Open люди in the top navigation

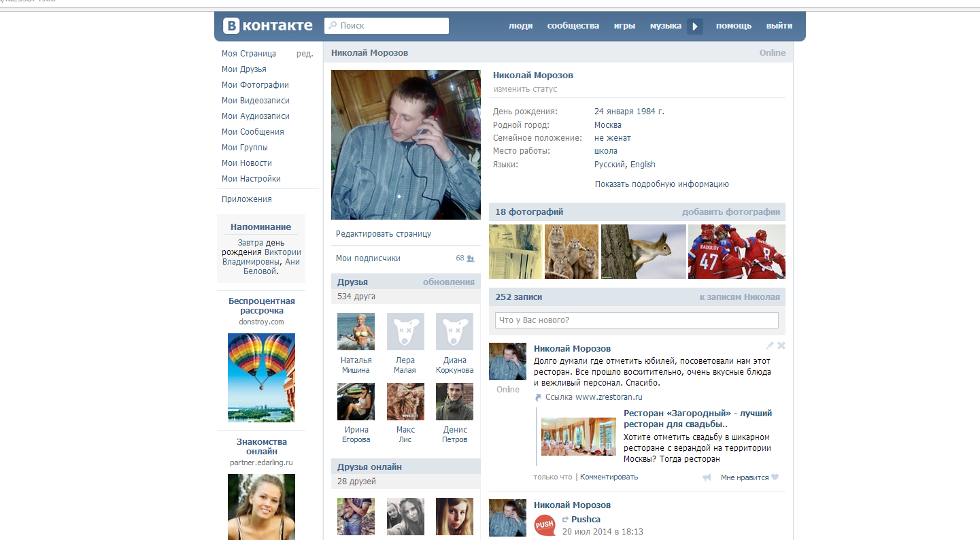[521, 26]
